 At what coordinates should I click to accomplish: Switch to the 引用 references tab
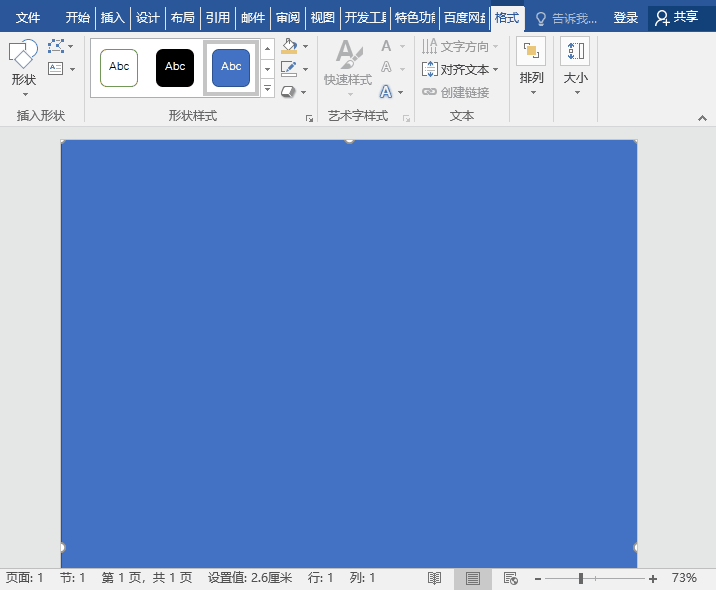pos(217,18)
